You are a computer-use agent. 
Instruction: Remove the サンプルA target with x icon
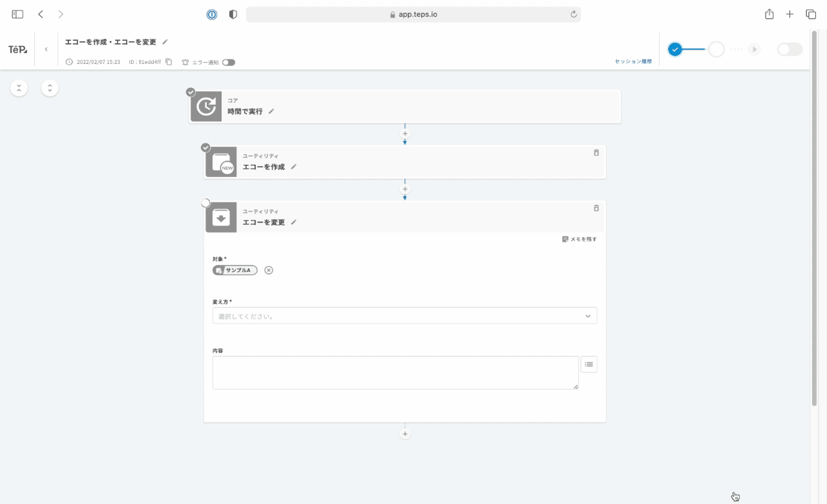point(269,270)
